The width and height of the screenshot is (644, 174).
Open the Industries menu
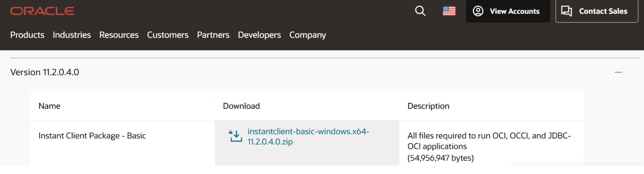point(72,35)
